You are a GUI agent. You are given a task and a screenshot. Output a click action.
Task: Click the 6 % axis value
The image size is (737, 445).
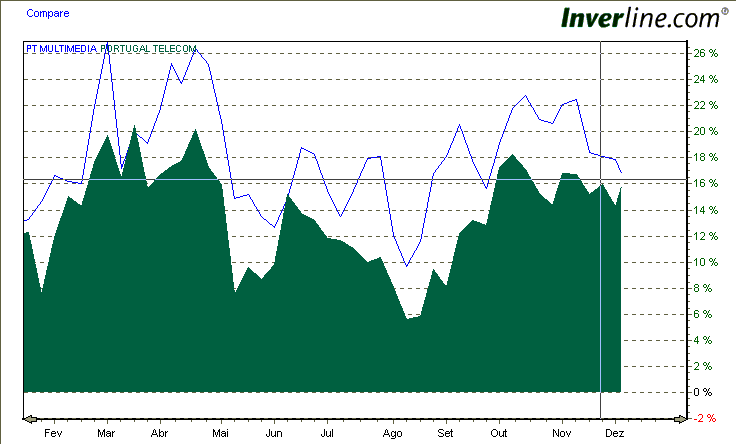(703, 314)
